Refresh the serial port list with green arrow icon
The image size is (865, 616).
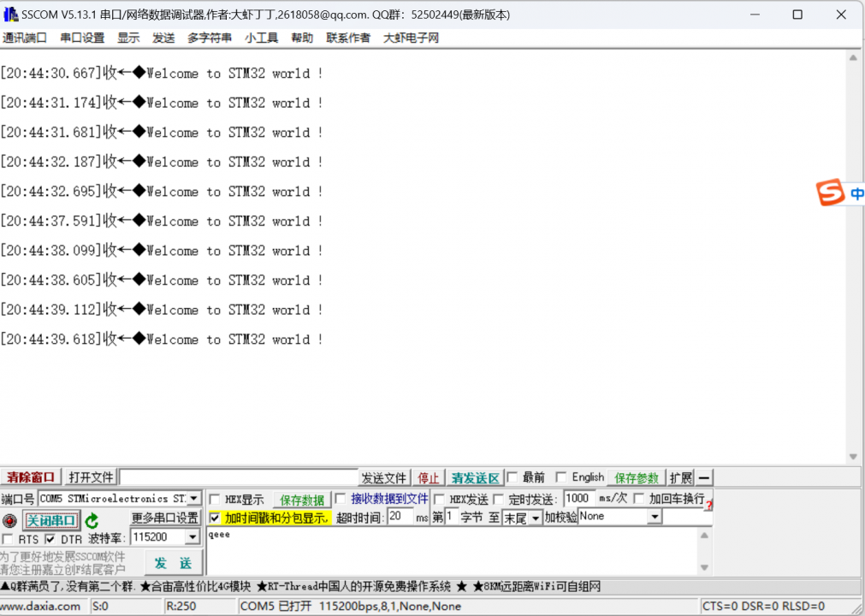[x=92, y=520]
